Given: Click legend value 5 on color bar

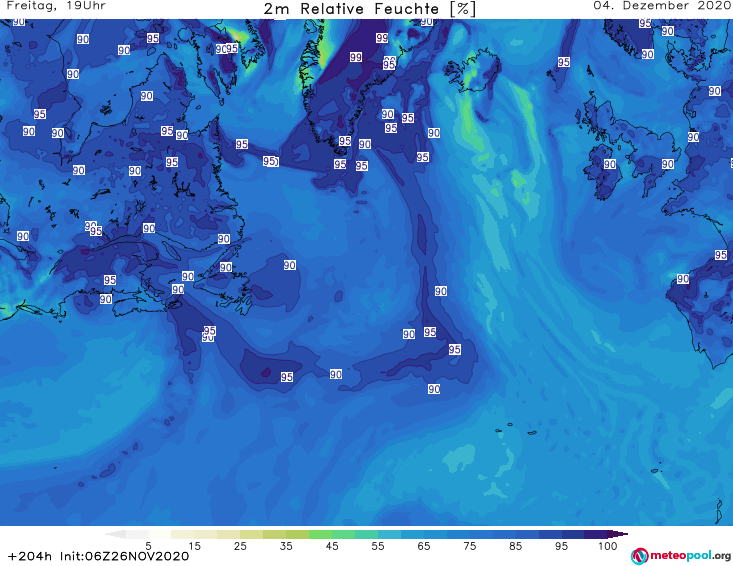Looking at the screenshot, I should click(x=148, y=546).
